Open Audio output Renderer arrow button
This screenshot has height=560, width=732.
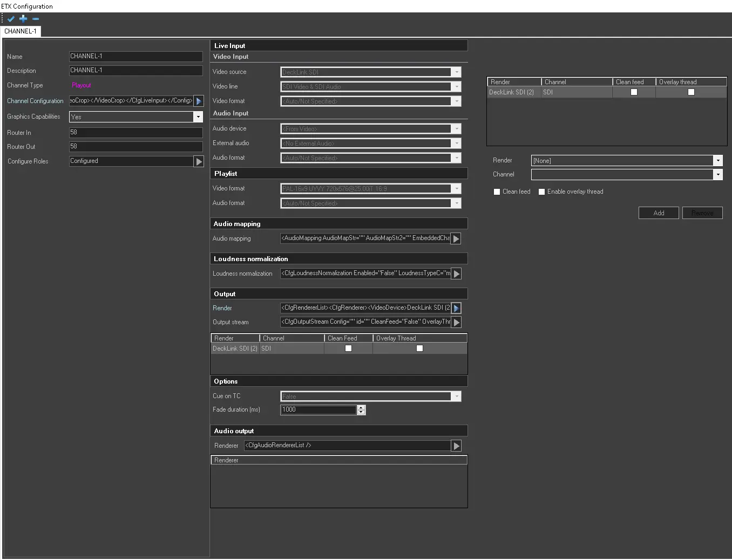456,446
